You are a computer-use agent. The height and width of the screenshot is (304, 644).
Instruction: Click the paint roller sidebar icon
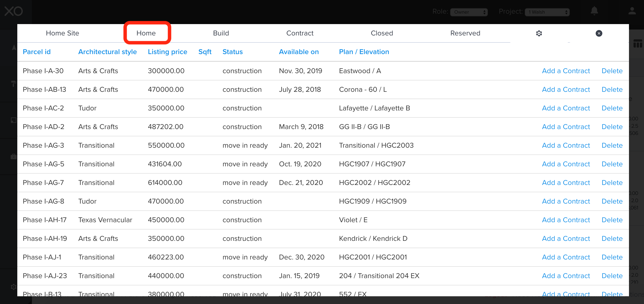[x=13, y=84]
